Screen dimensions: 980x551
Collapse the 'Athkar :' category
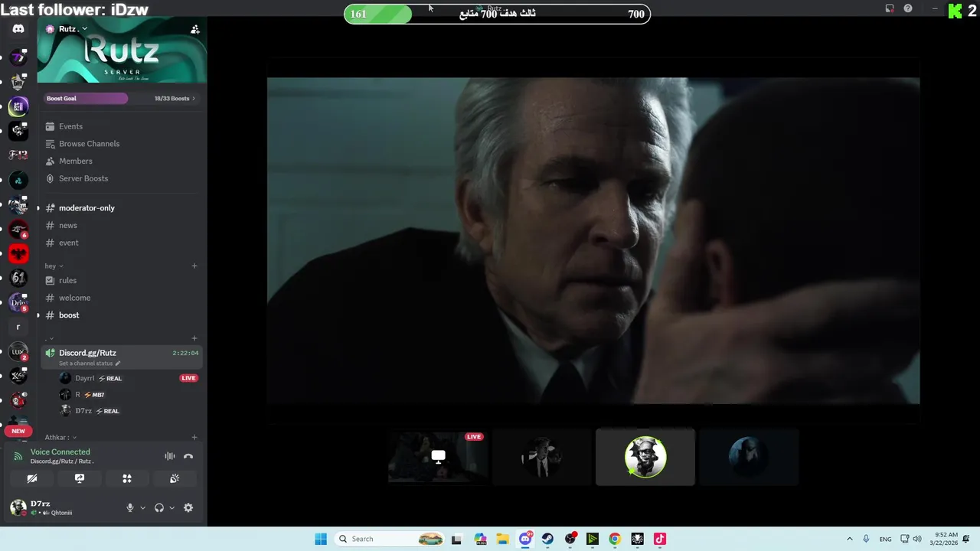click(x=60, y=438)
